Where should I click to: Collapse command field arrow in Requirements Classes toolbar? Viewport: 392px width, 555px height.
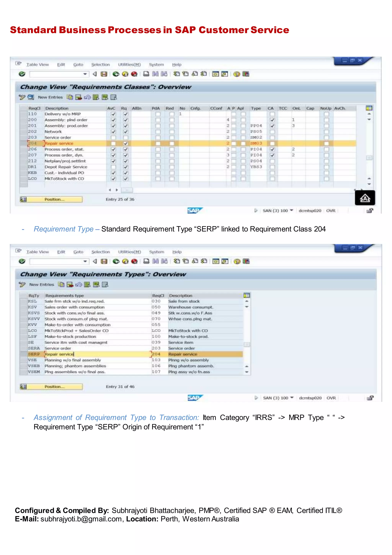(x=95, y=74)
